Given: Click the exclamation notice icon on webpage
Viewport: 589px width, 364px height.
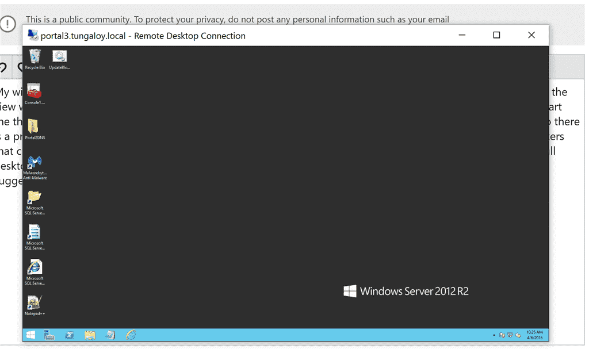Looking at the screenshot, I should (x=7, y=24).
